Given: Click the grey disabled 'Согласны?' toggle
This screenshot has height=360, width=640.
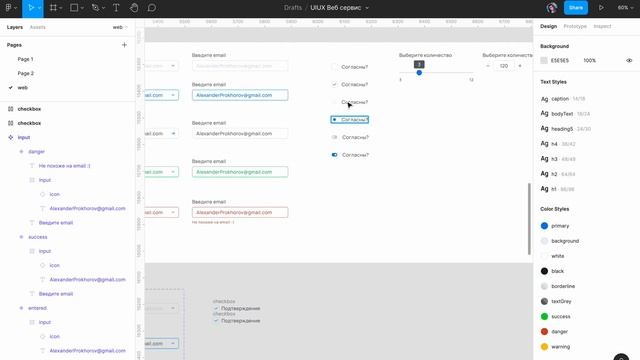Looking at the screenshot, I should [334, 137].
